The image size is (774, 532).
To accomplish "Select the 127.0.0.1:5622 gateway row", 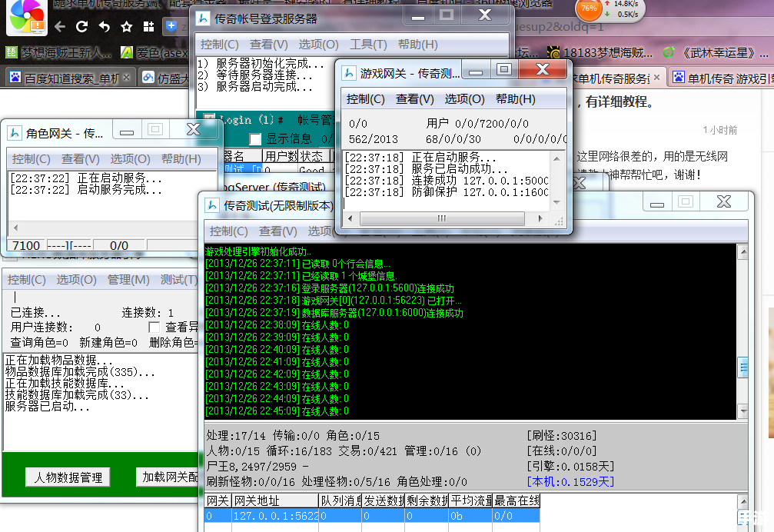I will pyautogui.click(x=372, y=516).
